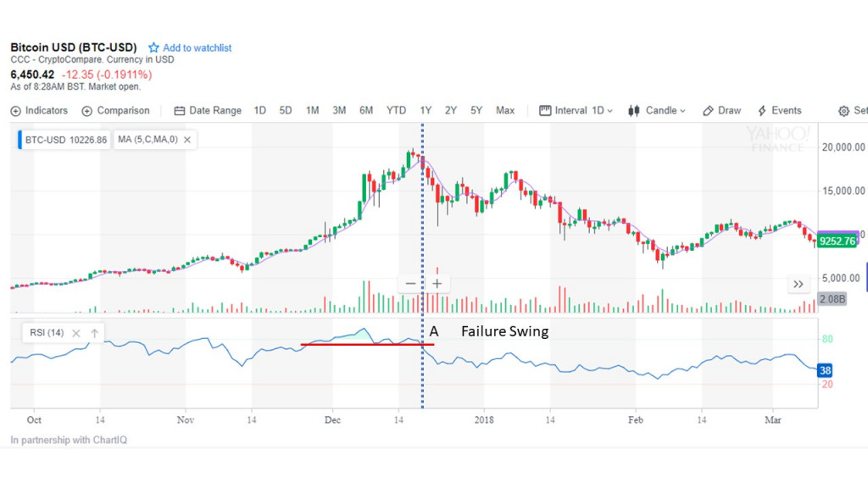Click the Draw pencil icon
Viewport: 868px width, 488px height.
pos(708,111)
